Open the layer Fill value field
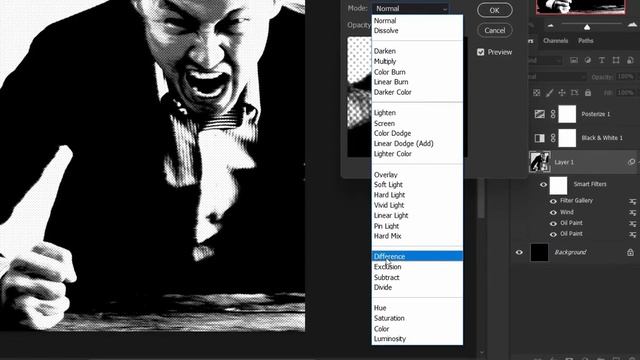The width and height of the screenshot is (640, 360). tap(625, 93)
